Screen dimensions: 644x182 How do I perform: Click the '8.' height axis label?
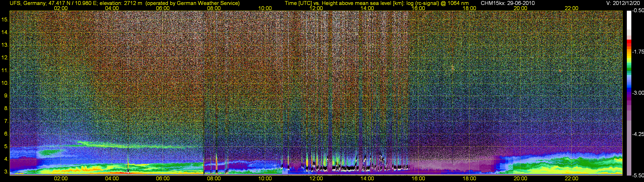pos(6,108)
